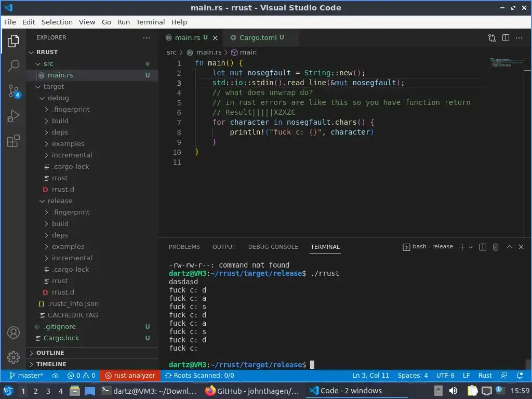Screen dimensions: 532x399
Task: Switch to the DEBUG CONSOLE tab
Action: [273, 247]
